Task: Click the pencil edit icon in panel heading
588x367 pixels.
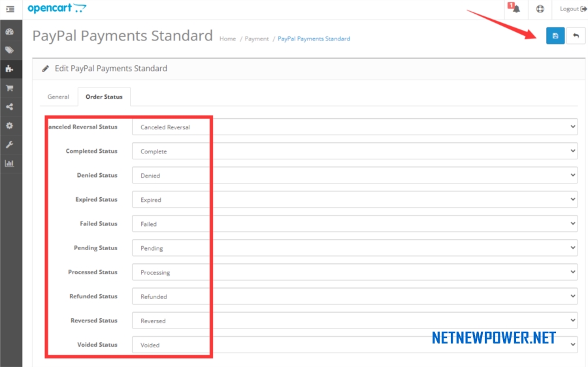Action: tap(45, 69)
